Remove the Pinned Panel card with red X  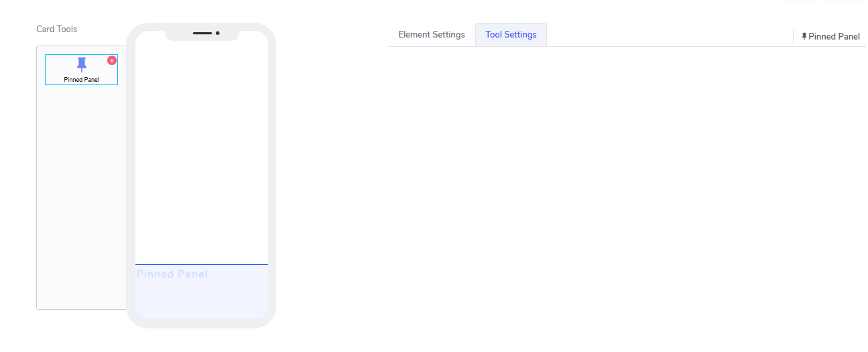tap(112, 60)
